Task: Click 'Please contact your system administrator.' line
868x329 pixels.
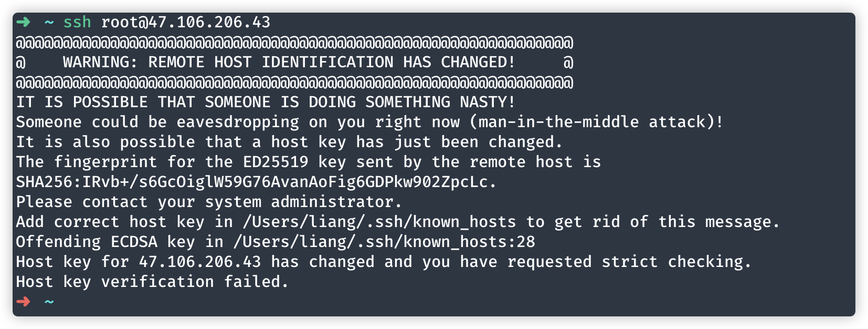Action: [x=209, y=202]
